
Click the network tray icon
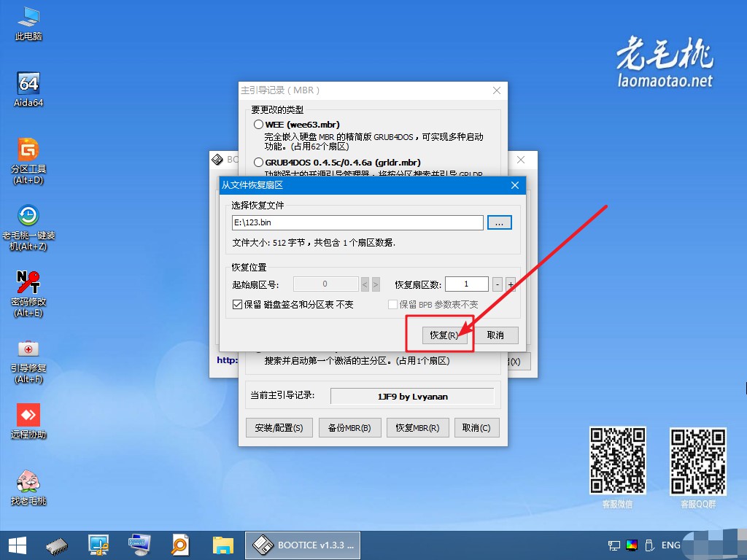coord(614,545)
